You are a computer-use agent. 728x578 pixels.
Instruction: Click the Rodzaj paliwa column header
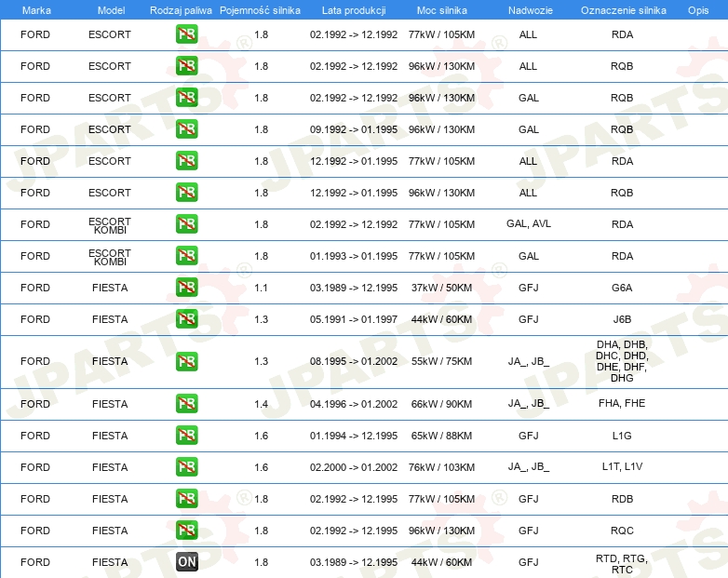[x=181, y=10]
